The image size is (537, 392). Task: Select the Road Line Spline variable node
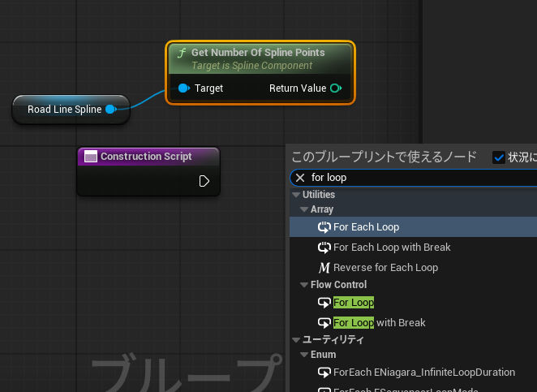coord(63,110)
